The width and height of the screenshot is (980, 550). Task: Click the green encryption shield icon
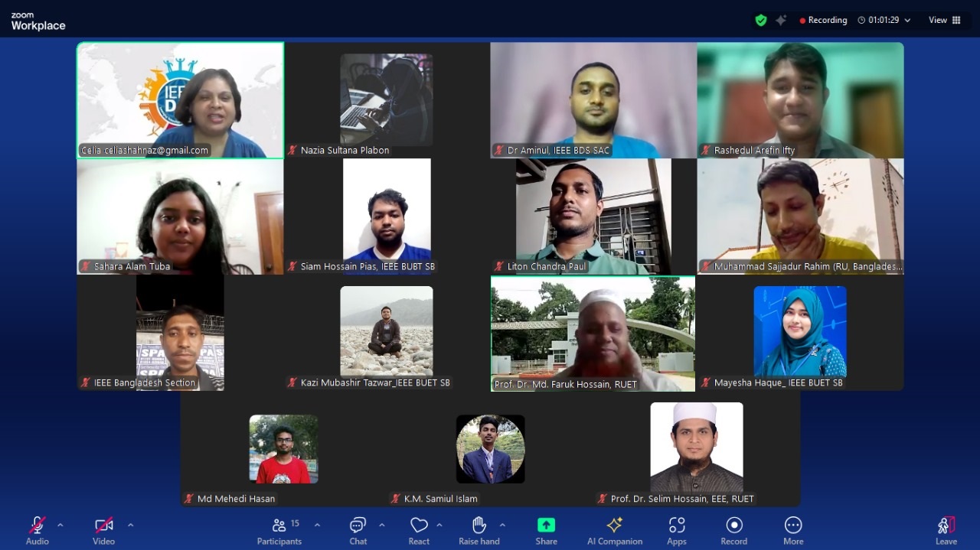click(x=761, y=21)
